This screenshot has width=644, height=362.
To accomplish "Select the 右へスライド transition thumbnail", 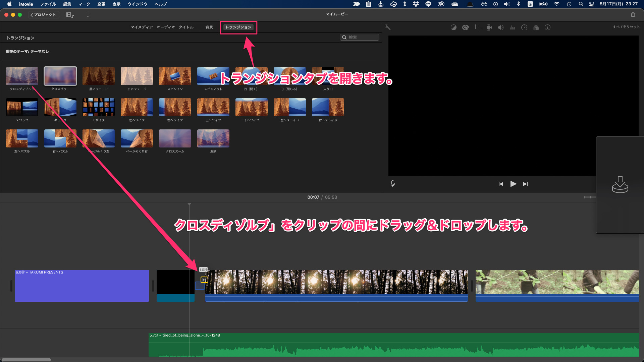I will coord(328,107).
